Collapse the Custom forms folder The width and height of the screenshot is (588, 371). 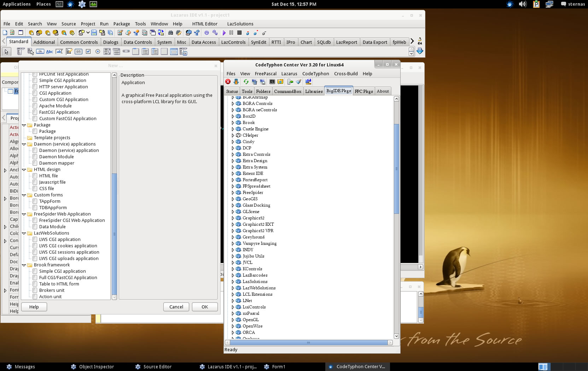24,195
